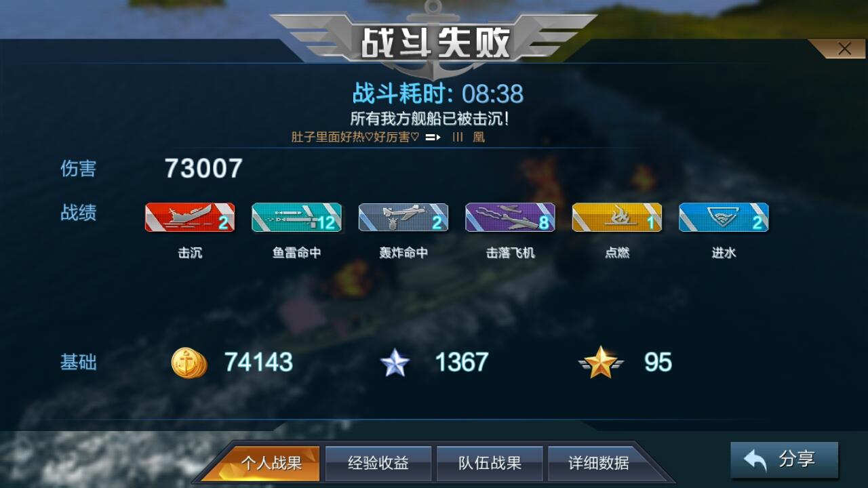Tap the grey 轰炸命中 bomber badge
Viewport: 868px width, 488px height.
(403, 218)
